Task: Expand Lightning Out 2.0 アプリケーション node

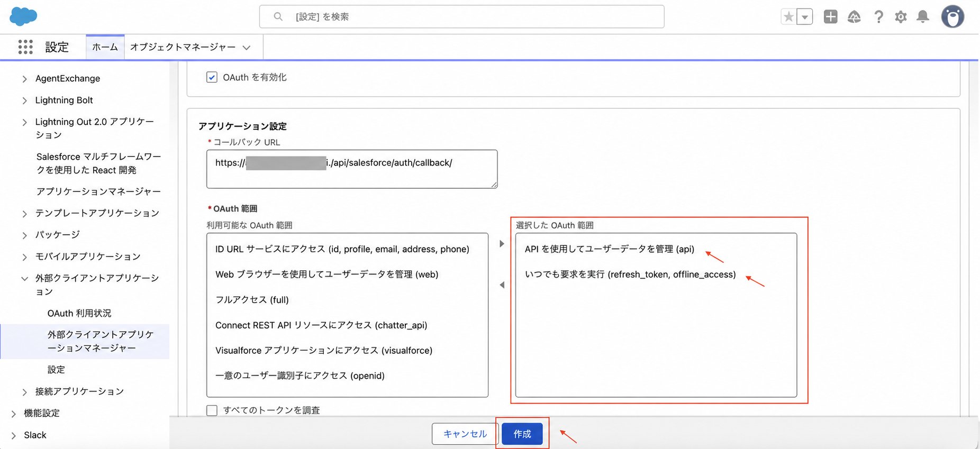Action: pos(24,122)
